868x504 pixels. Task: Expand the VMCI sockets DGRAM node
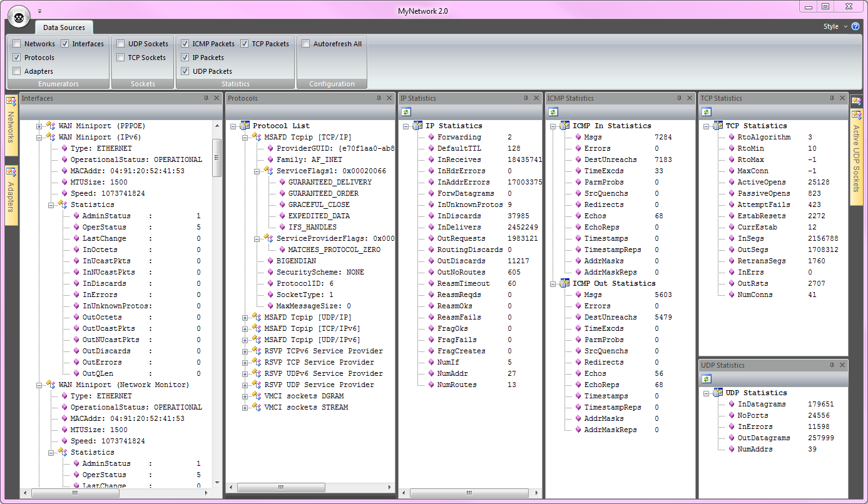coord(245,396)
